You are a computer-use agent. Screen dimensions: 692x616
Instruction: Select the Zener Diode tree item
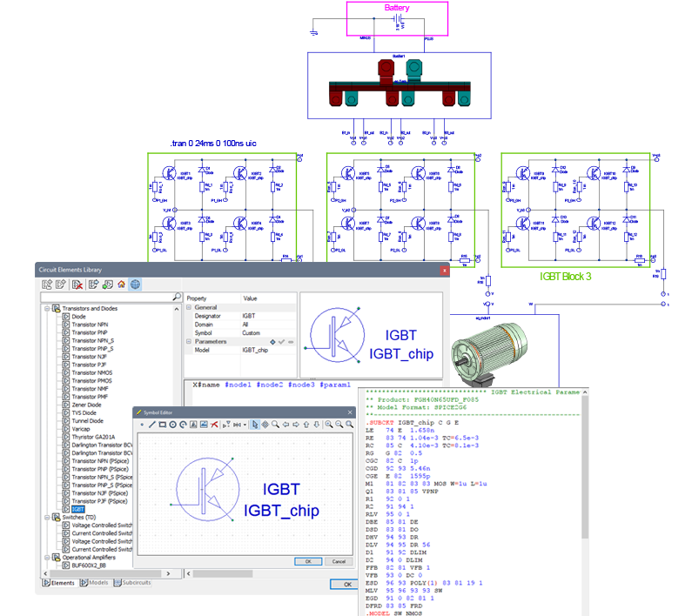coord(86,405)
